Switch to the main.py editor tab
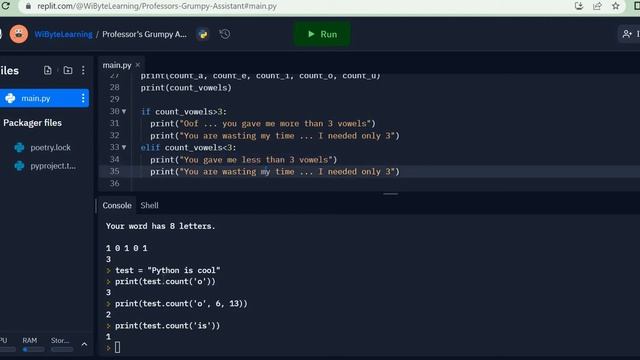 (117, 65)
